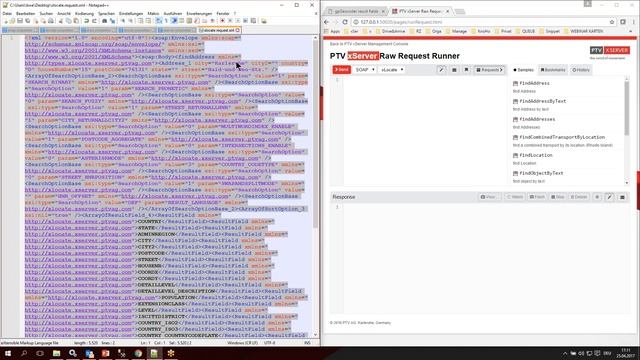Expand the bookmarks bar overflow chevron
This screenshot has width=640, height=360.
click(x=631, y=31)
